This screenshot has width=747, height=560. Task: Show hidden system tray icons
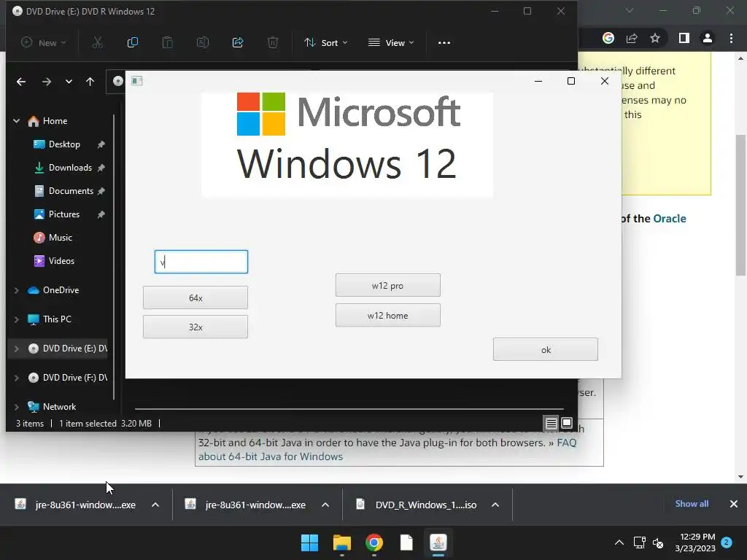tap(619, 542)
